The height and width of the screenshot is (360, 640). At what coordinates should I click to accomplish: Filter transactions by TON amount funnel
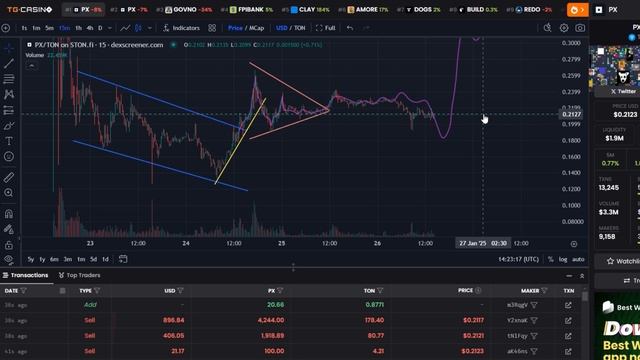tap(380, 291)
